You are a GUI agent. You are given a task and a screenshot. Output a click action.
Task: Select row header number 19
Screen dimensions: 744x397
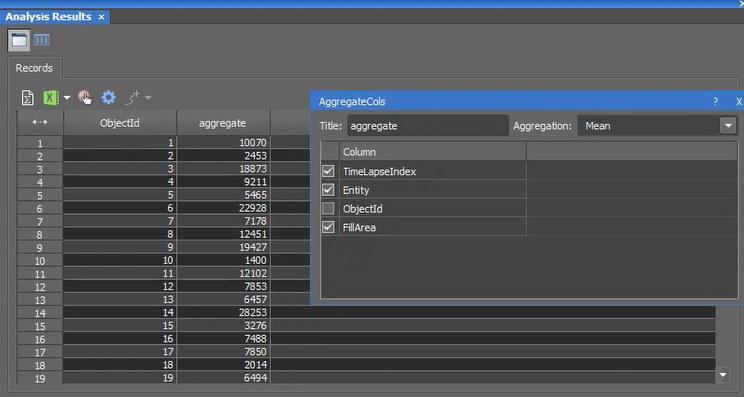pyautogui.click(x=40, y=378)
